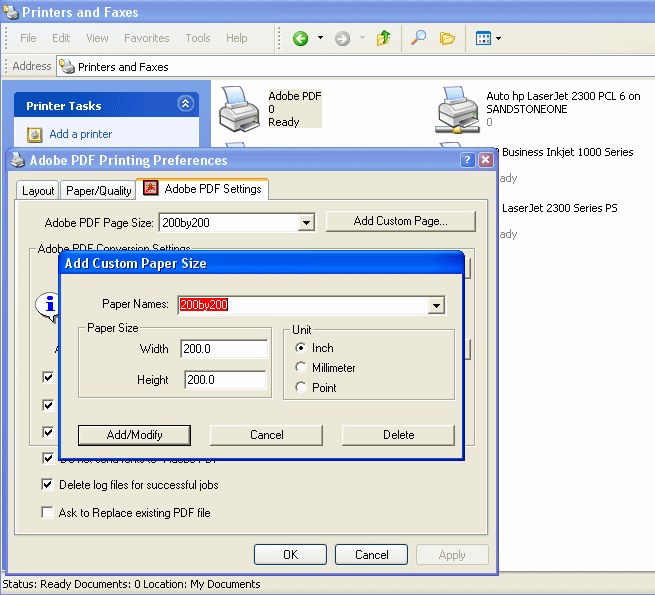Open the Edit menu
The image size is (655, 595).
(x=61, y=38)
